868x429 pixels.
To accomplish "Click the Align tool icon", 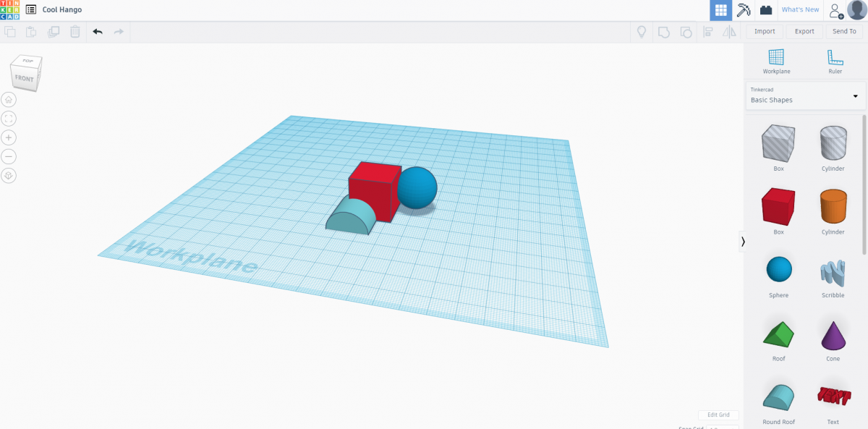I will pyautogui.click(x=707, y=32).
